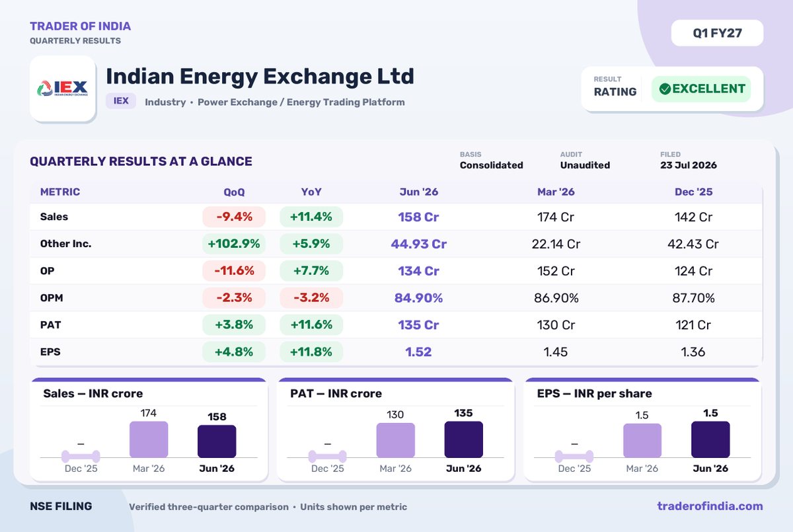The image size is (793, 532).
Task: Click the Dec '25 EPS placeholder marker
Action: (x=574, y=456)
